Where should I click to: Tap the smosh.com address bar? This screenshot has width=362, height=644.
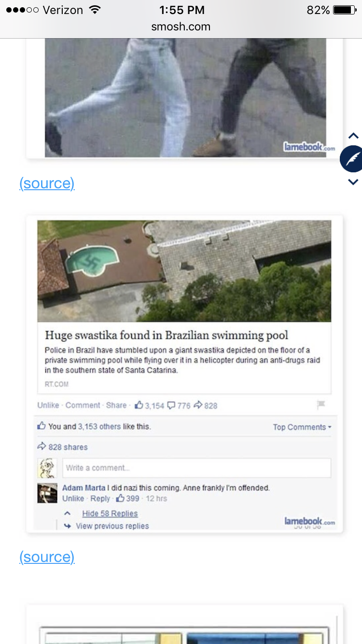[x=181, y=27]
